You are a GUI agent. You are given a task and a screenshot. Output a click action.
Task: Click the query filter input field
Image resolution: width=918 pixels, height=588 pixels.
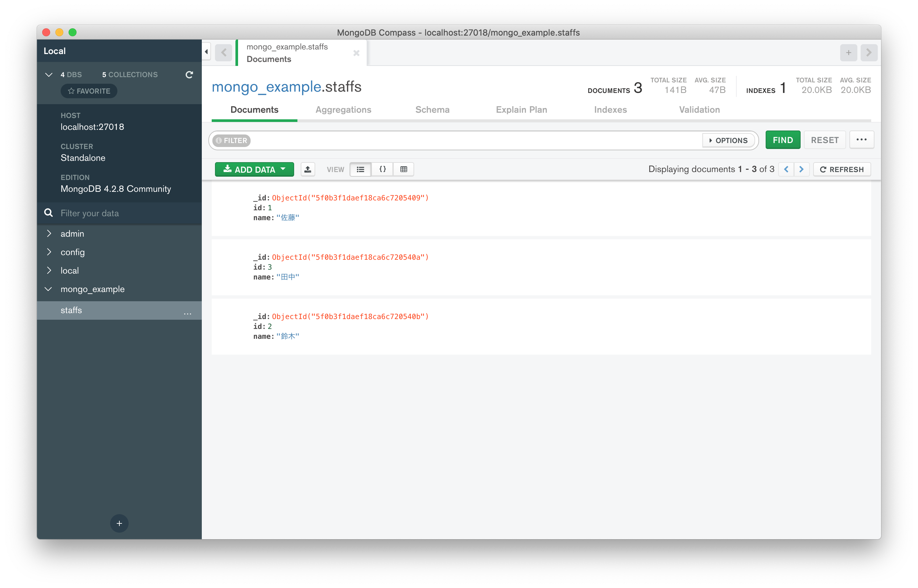click(x=475, y=140)
